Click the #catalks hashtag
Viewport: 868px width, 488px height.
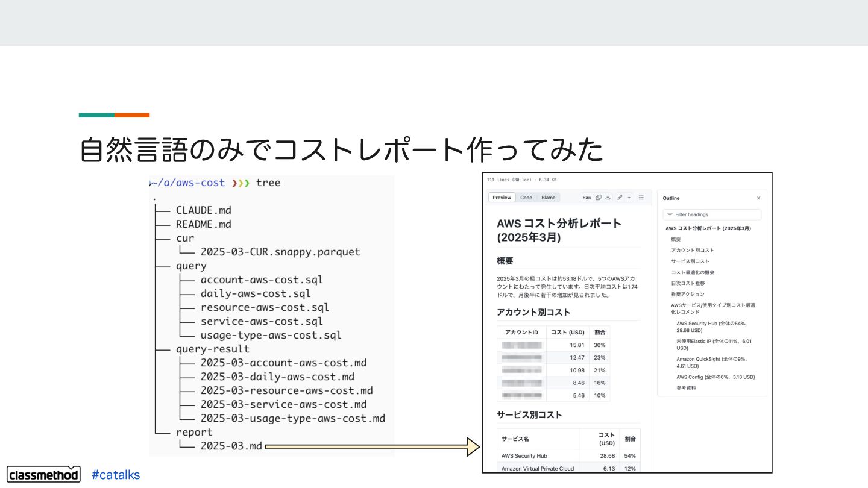coord(116,475)
